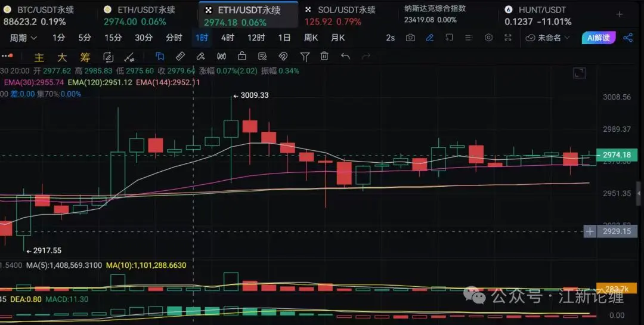Image resolution: width=644 pixels, height=325 pixels.
Task: Switch to the 分时 timeline view
Action: (174, 38)
